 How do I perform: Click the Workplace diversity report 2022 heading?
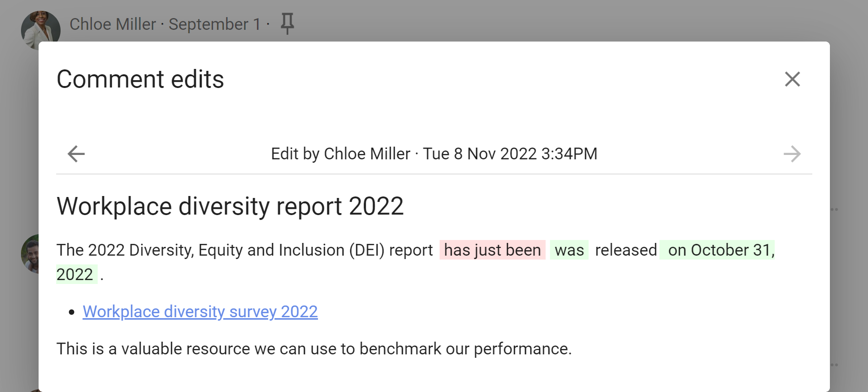pyautogui.click(x=230, y=206)
